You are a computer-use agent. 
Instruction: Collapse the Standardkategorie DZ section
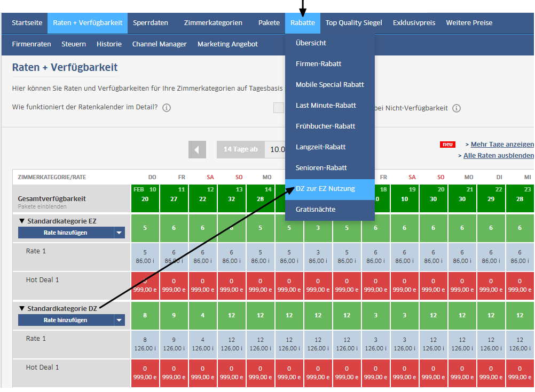pos(22,308)
